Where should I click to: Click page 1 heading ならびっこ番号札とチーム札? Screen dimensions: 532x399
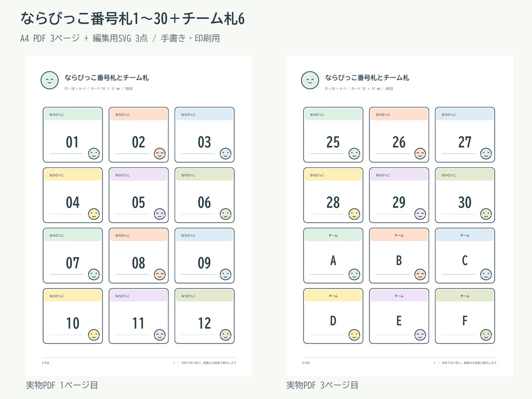107,78
